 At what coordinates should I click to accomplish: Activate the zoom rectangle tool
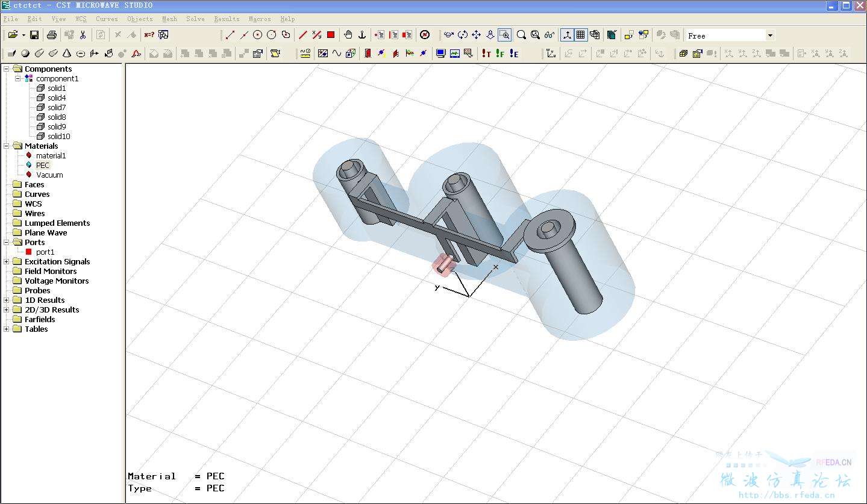point(505,35)
